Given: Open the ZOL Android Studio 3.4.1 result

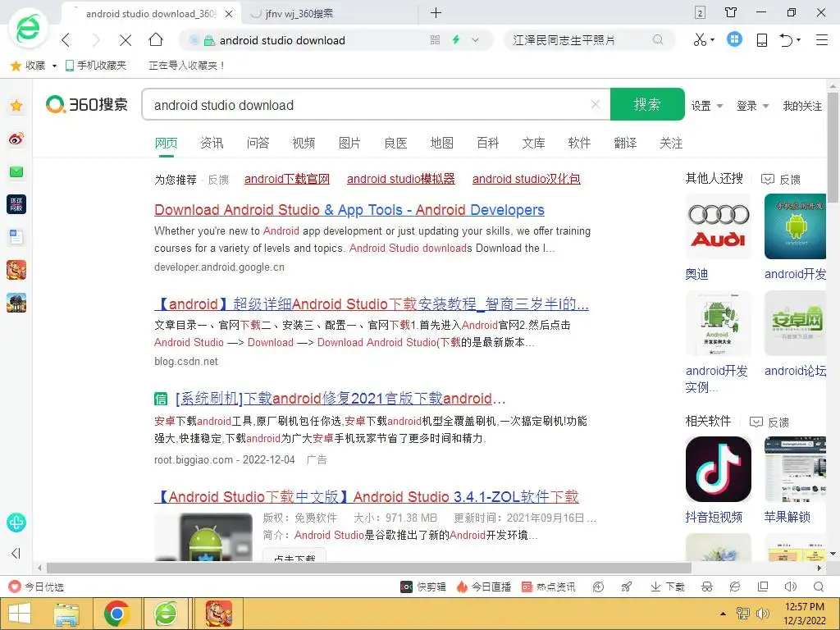Looking at the screenshot, I should click(367, 496).
